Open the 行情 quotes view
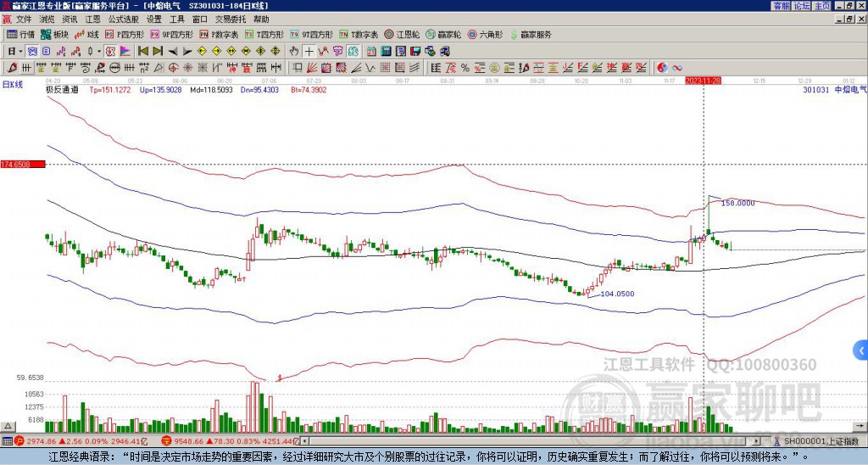The image size is (868, 465). coord(20,34)
